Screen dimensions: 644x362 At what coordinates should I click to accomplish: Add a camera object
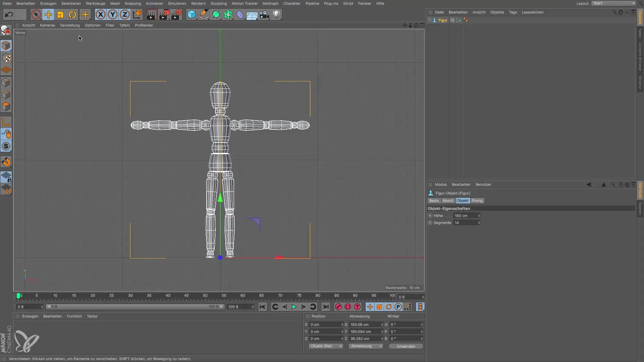(264, 15)
